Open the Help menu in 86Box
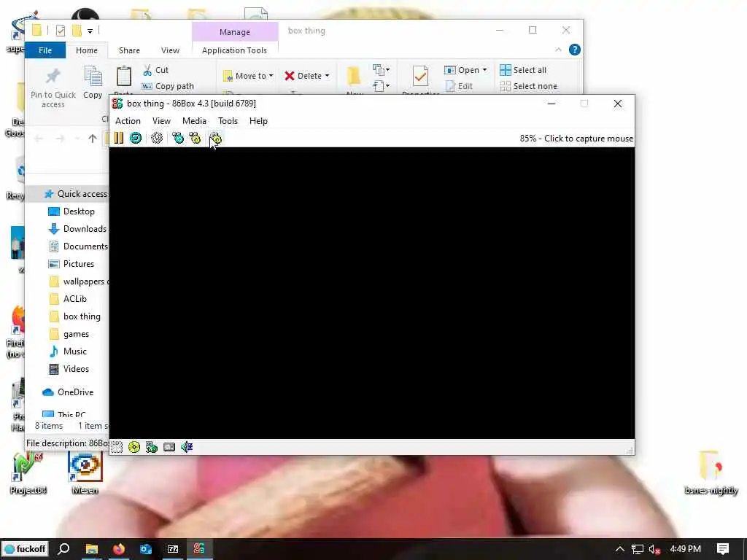The width and height of the screenshot is (747, 560). [x=258, y=121]
